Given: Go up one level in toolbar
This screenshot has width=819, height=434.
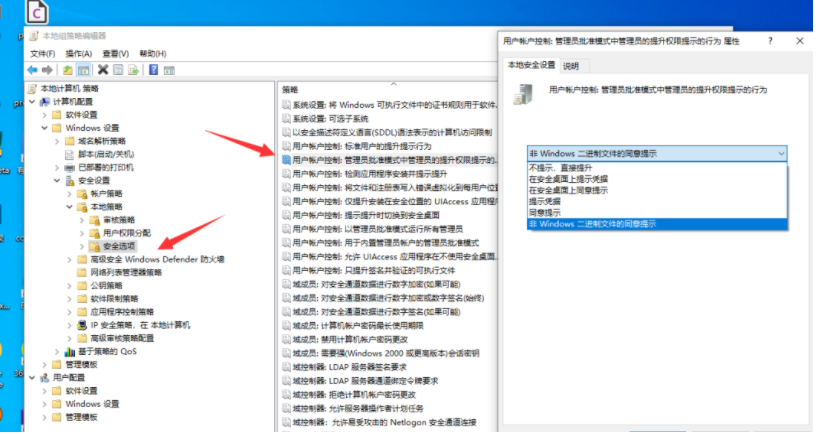Looking at the screenshot, I should [68, 70].
